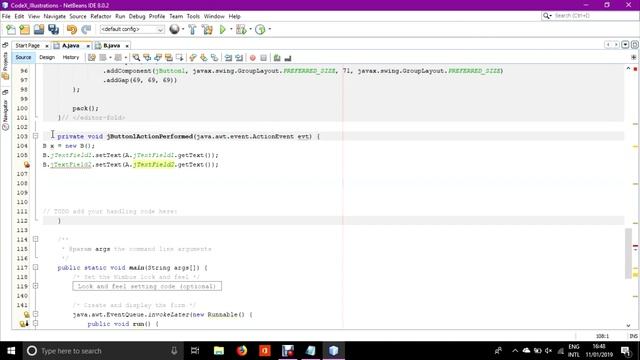Click the Comment icon in editor toolbar
This screenshot has width=640, height=360.
277,58
